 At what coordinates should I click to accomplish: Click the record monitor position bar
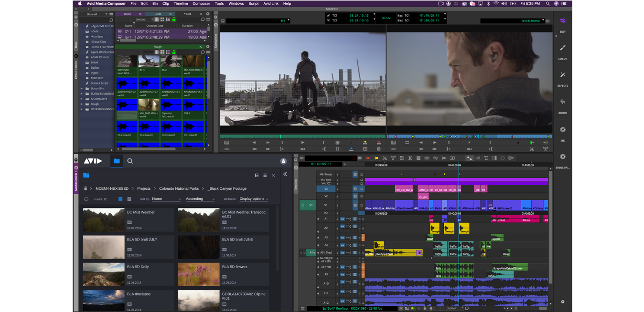[469, 136]
